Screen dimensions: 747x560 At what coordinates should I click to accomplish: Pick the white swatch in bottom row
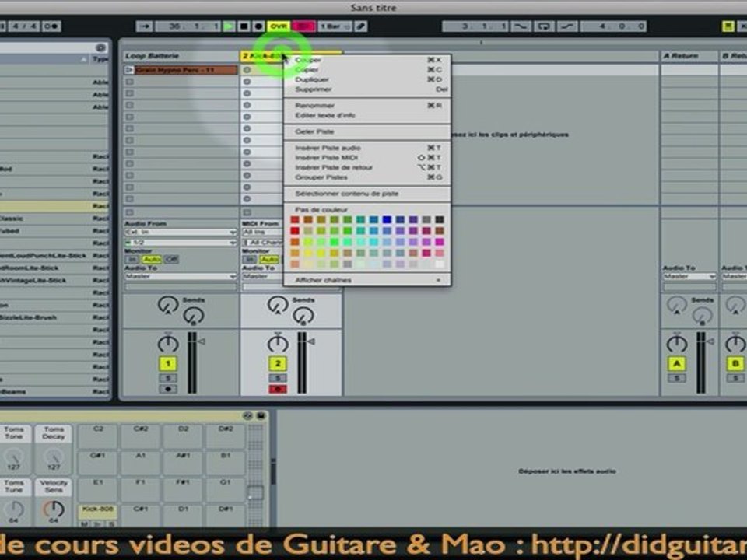(439, 264)
